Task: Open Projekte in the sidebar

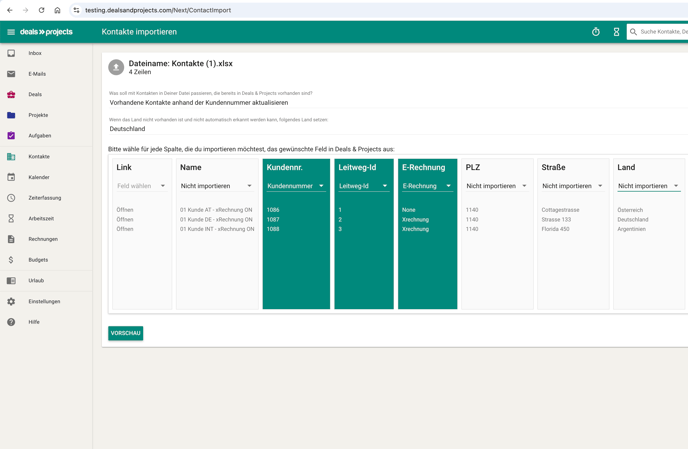Action: [38, 115]
